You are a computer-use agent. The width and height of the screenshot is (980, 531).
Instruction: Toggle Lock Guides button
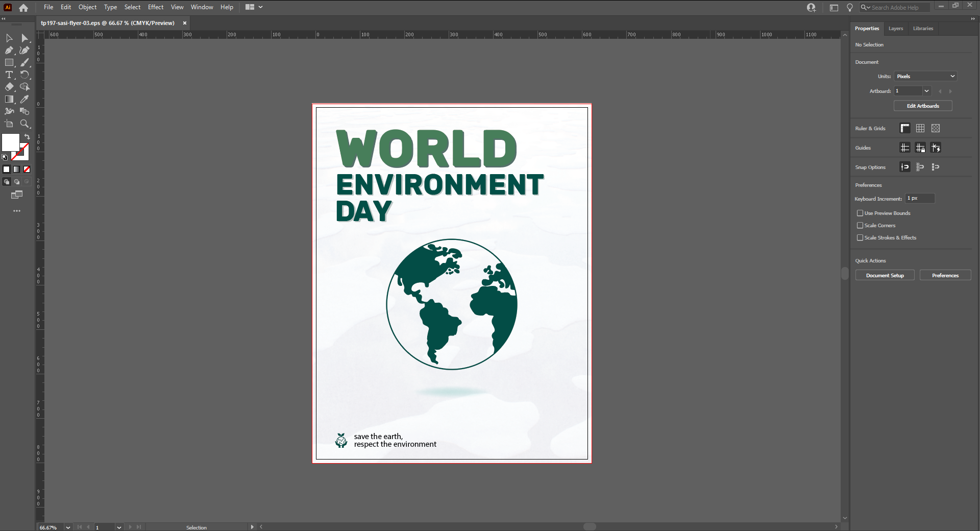coord(920,148)
